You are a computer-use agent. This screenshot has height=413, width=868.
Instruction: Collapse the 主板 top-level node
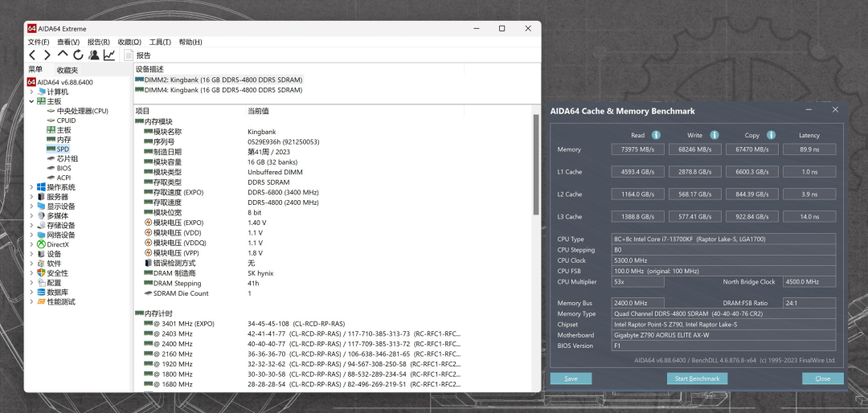click(31, 101)
